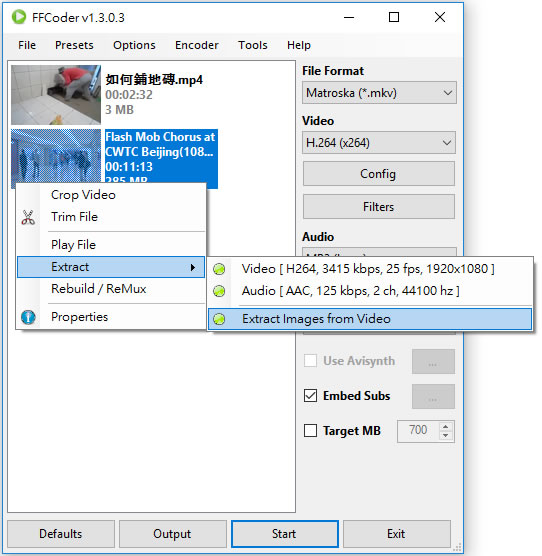The width and height of the screenshot is (542, 556).
Task: Expand the Extract submenu arrow
Action: [192, 267]
